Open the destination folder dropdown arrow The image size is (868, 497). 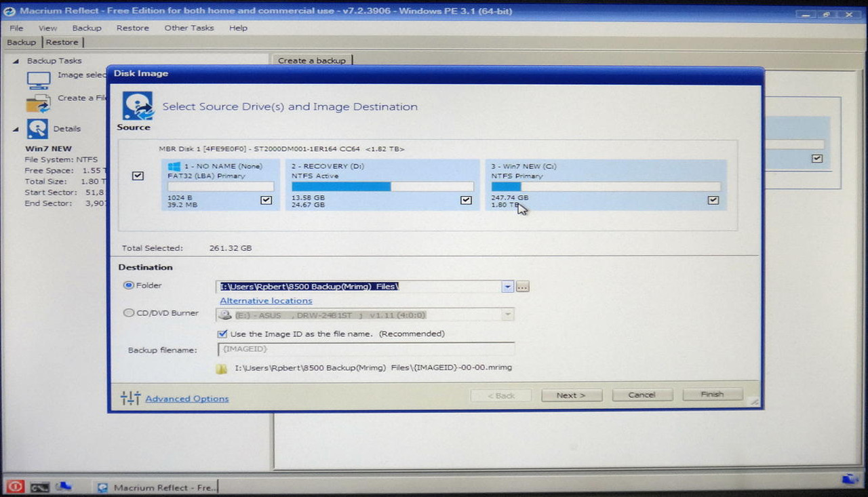[x=507, y=287]
